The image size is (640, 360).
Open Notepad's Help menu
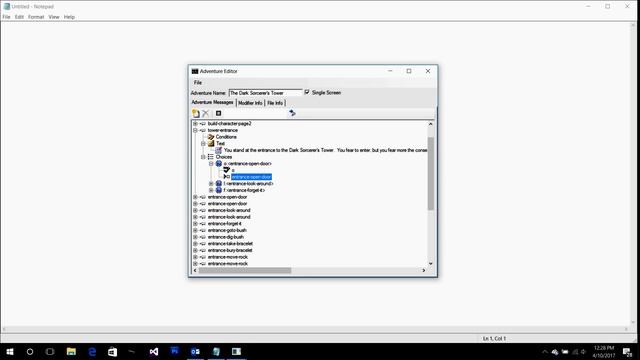pyautogui.click(x=69, y=17)
